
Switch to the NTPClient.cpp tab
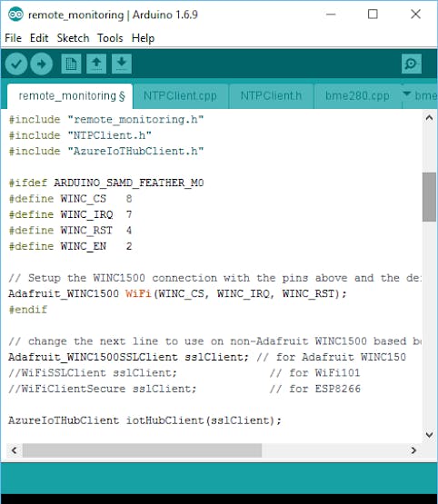(x=181, y=95)
